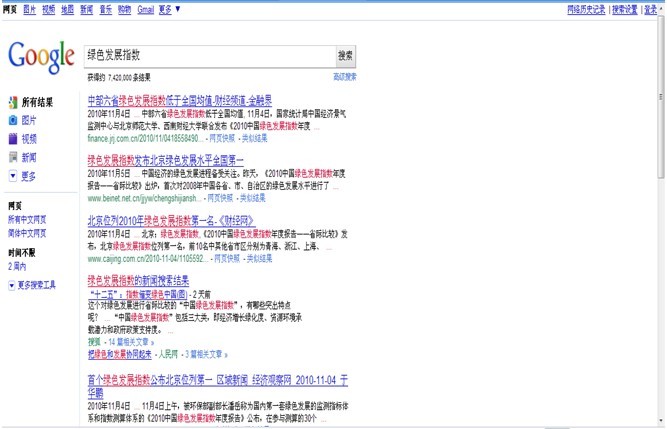Select 新闻 in top navigation
Screen dimensions: 667x429
click(x=86, y=9)
